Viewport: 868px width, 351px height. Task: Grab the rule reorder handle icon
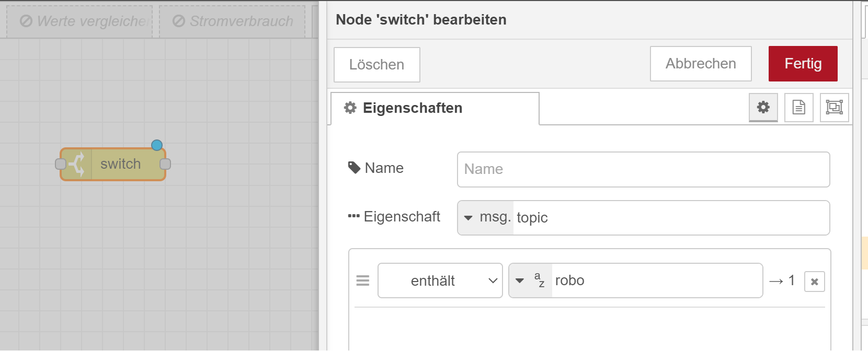(363, 281)
